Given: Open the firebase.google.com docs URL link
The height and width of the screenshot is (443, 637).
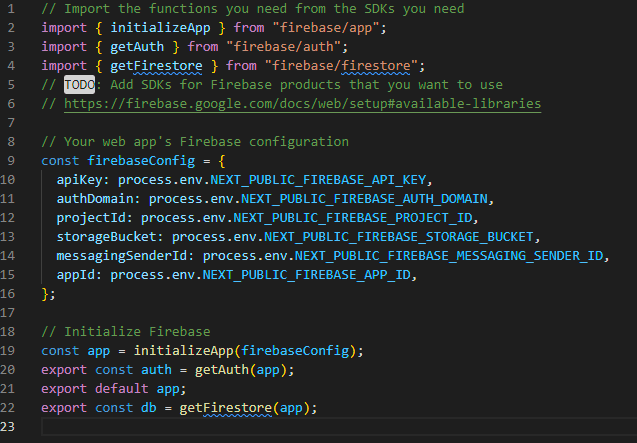Looking at the screenshot, I should click(300, 104).
